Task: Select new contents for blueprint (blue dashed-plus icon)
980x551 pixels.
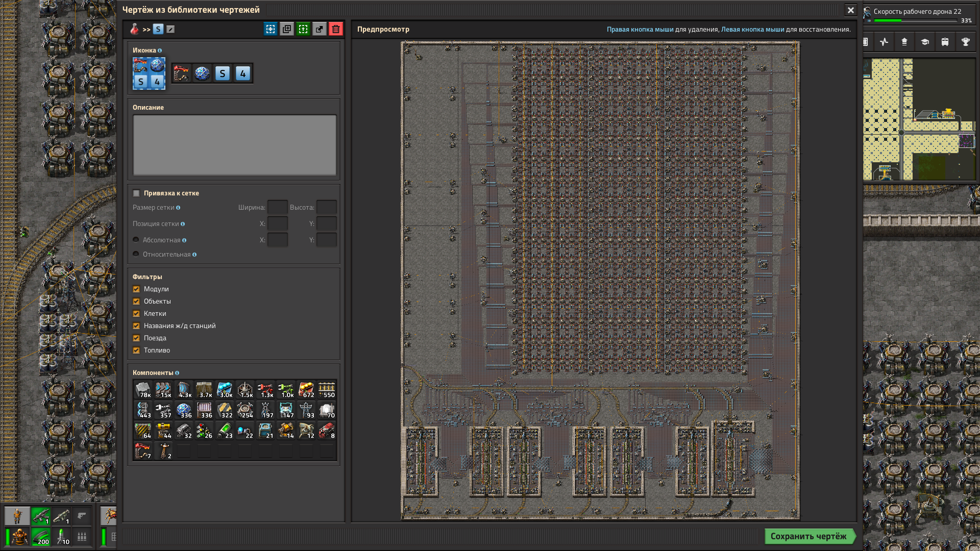Action: click(x=271, y=30)
